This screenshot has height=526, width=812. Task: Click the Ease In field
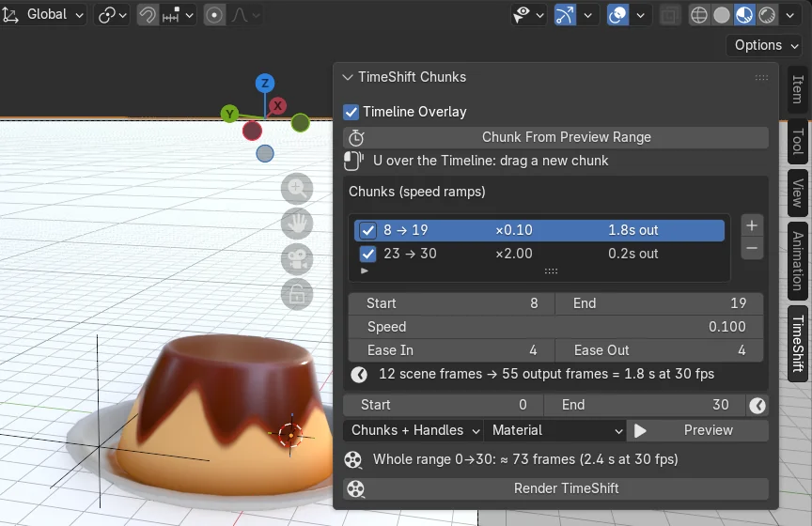(451, 350)
